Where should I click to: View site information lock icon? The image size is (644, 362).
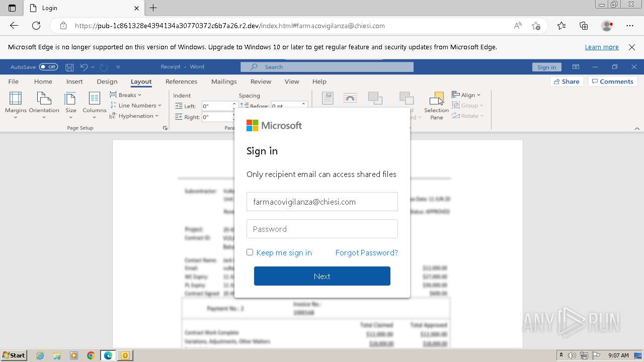(x=63, y=26)
